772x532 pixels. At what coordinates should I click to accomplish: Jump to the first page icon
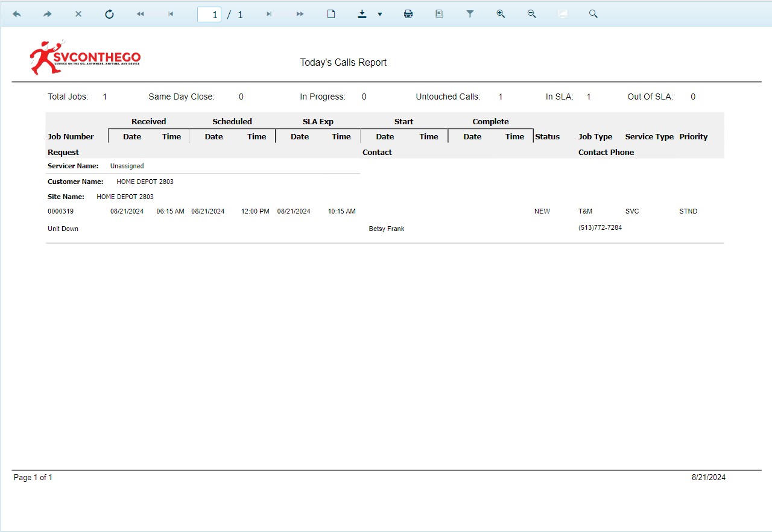click(x=140, y=14)
